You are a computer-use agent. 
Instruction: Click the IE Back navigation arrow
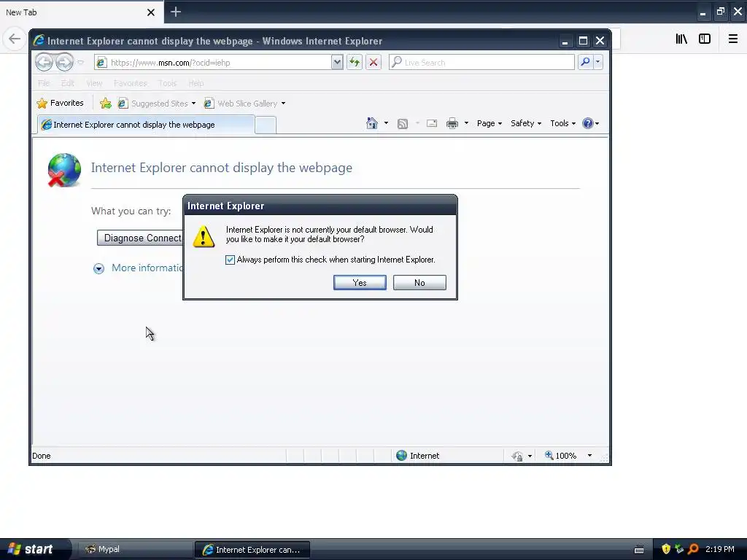[x=44, y=62]
